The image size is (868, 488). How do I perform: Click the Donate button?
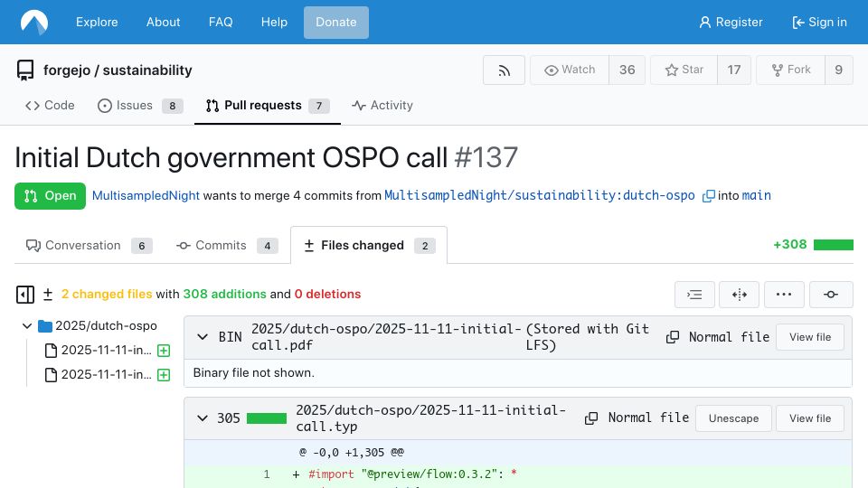(336, 22)
